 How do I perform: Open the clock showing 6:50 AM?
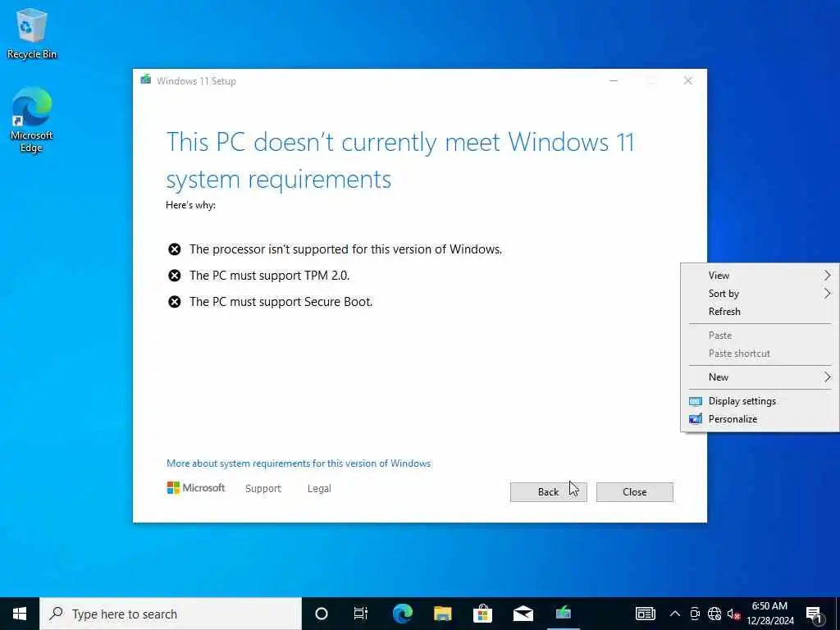tap(769, 614)
